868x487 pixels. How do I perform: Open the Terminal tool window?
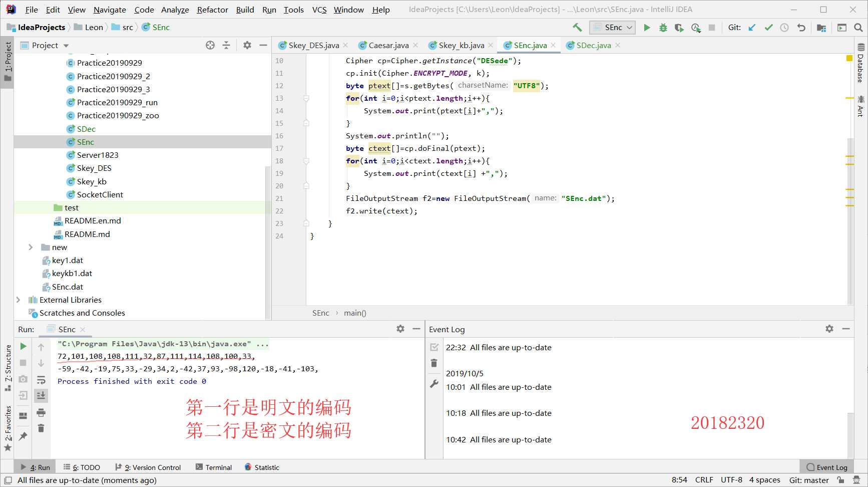click(x=214, y=467)
